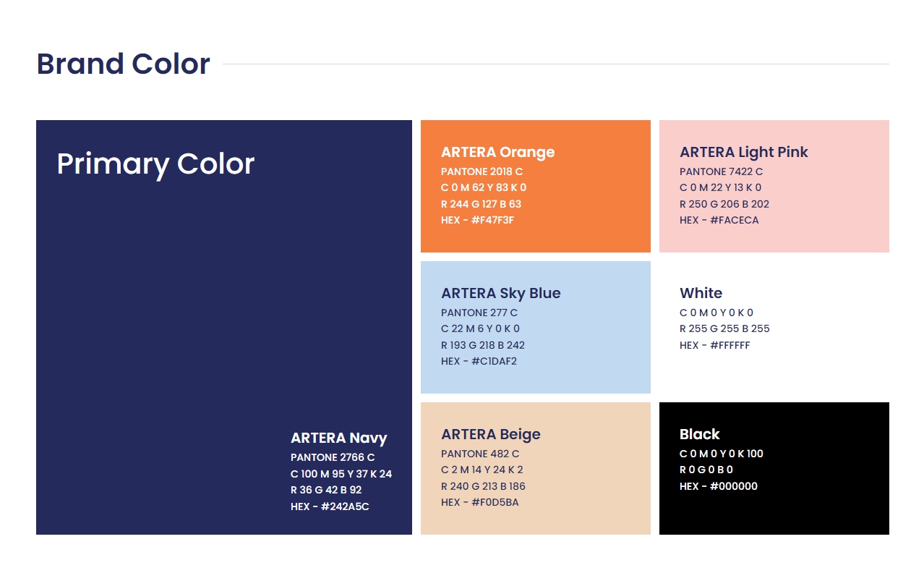924x581 pixels.
Task: Select the beige HEX code #F0D5BA
Action: (x=479, y=502)
